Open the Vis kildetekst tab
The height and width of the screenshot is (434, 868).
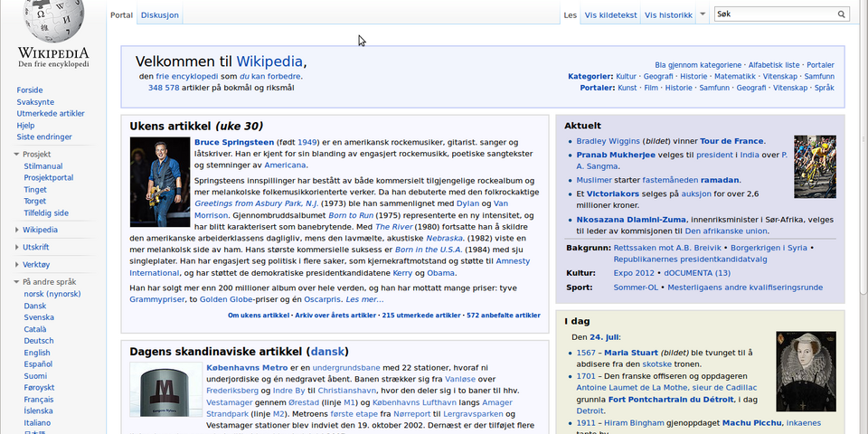(610, 15)
